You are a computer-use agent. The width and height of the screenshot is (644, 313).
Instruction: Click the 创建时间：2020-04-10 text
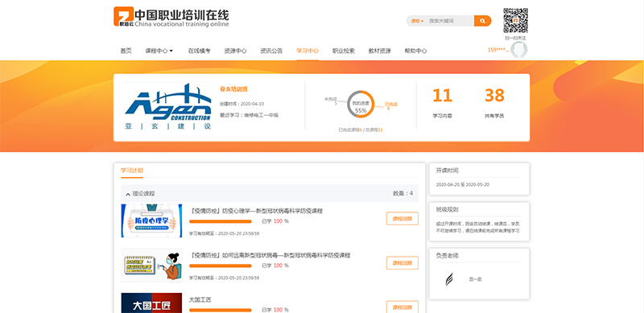[x=242, y=104]
